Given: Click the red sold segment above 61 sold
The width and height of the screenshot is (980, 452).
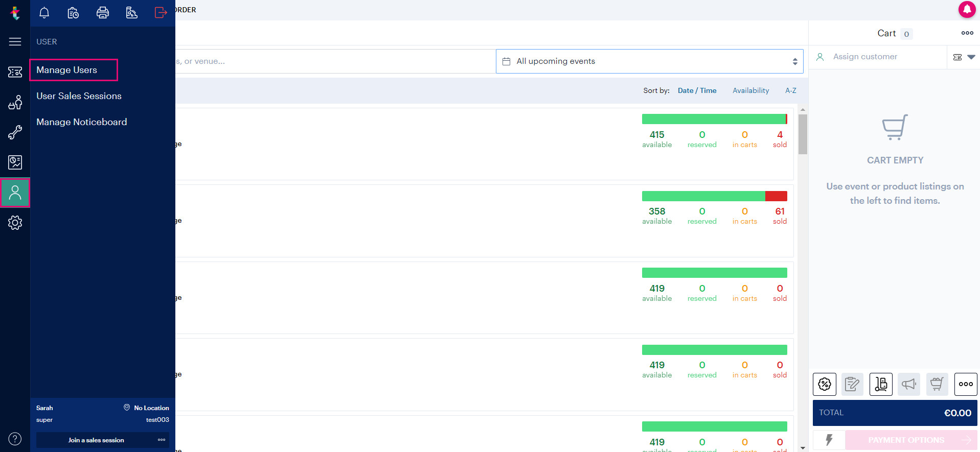Looking at the screenshot, I should 776,196.
